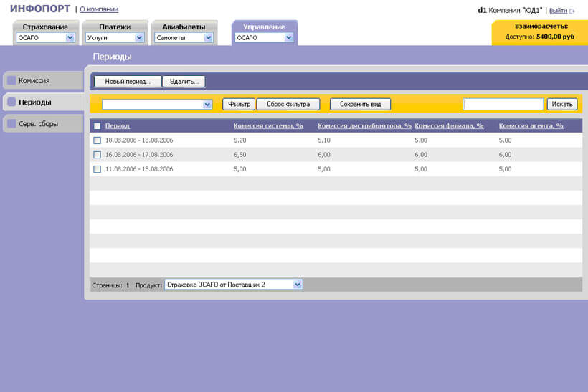Open the filter field dropdown in yellow bar
This screenshot has width=588, height=392.
pyautogui.click(x=208, y=105)
